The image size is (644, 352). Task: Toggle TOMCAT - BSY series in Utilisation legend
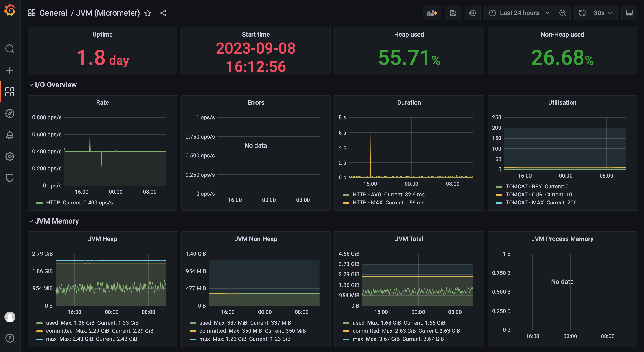pos(524,186)
